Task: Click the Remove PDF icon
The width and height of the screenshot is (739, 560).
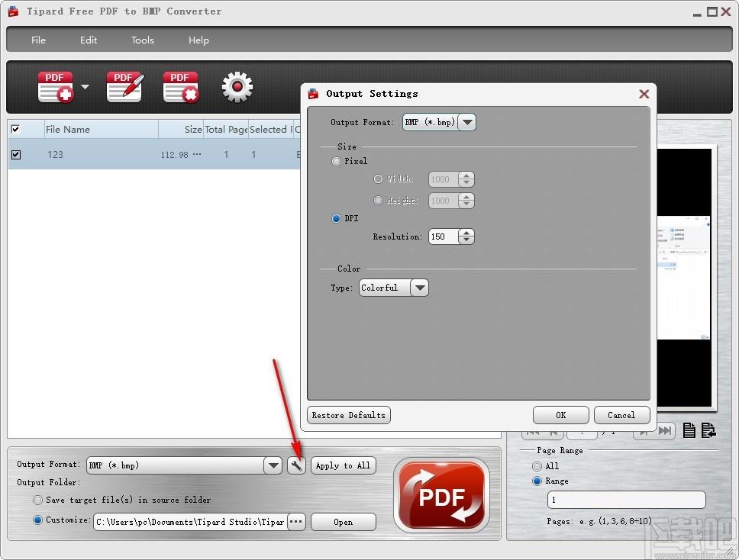Action: [x=181, y=87]
